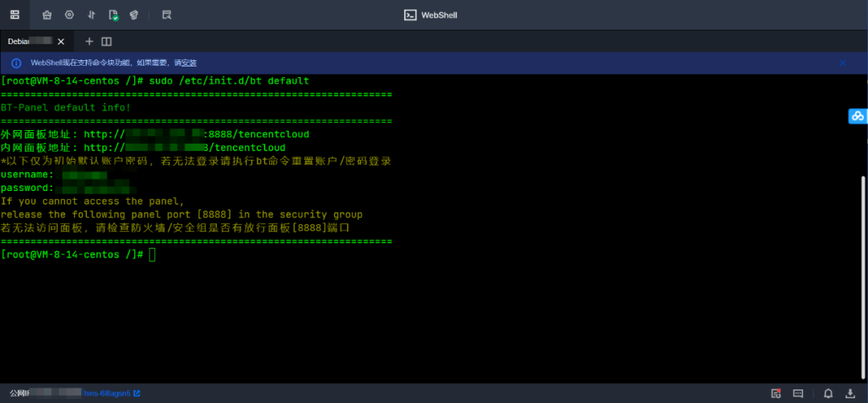
Task: Open the message panel icon in status bar
Action: pyautogui.click(x=798, y=393)
